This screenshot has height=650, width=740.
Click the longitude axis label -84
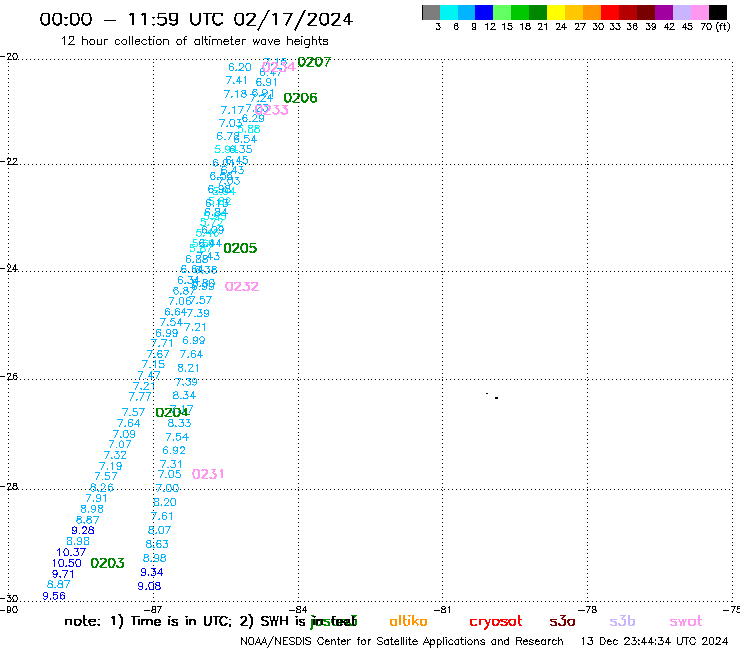pos(297,610)
